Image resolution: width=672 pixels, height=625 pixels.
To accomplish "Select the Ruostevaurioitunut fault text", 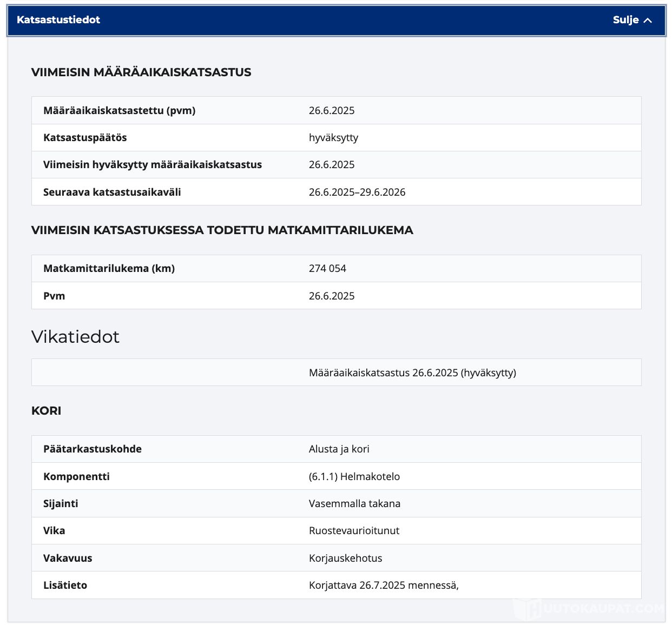I will pos(354,531).
